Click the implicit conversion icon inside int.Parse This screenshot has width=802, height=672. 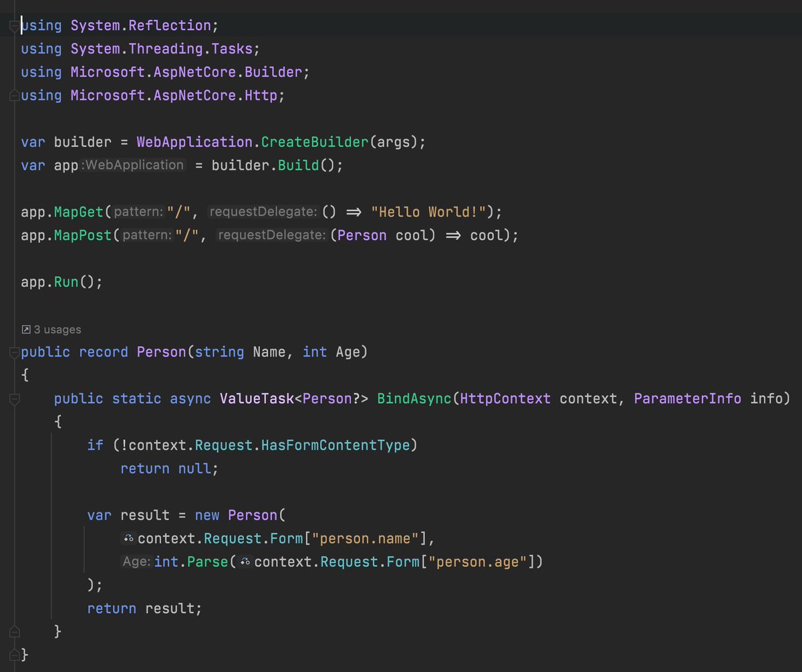[246, 562]
